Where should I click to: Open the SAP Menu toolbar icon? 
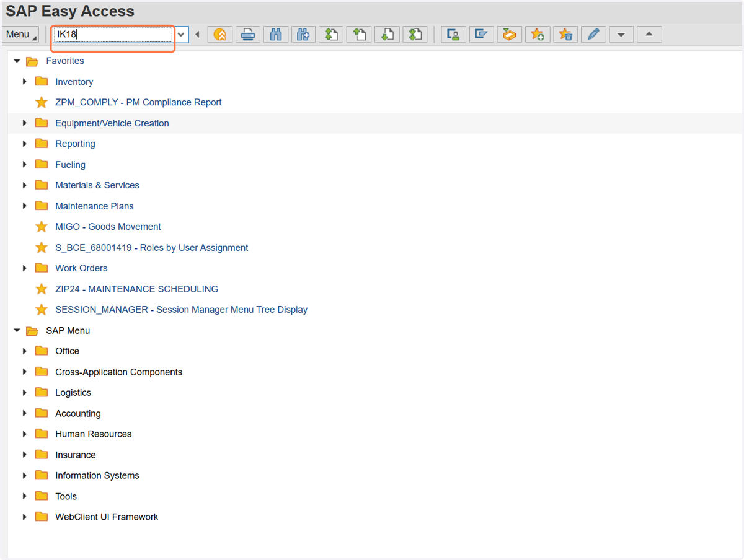[481, 35]
